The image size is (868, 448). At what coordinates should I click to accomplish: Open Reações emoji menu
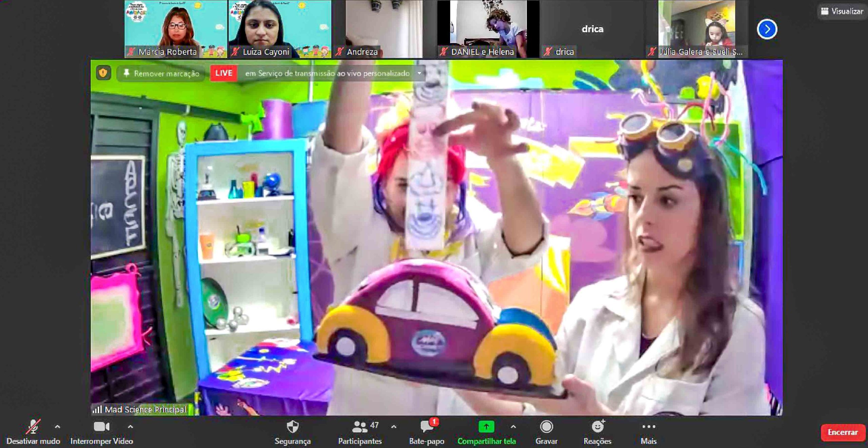click(x=597, y=427)
